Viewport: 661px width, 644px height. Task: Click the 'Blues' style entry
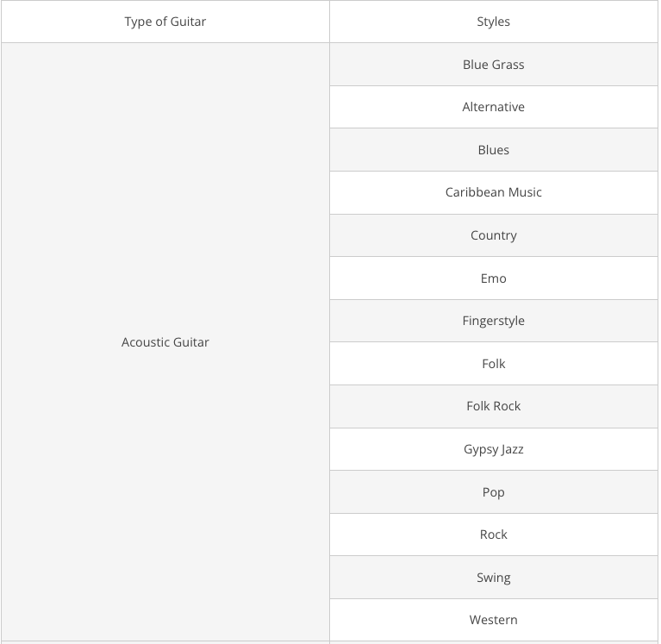[x=493, y=150]
